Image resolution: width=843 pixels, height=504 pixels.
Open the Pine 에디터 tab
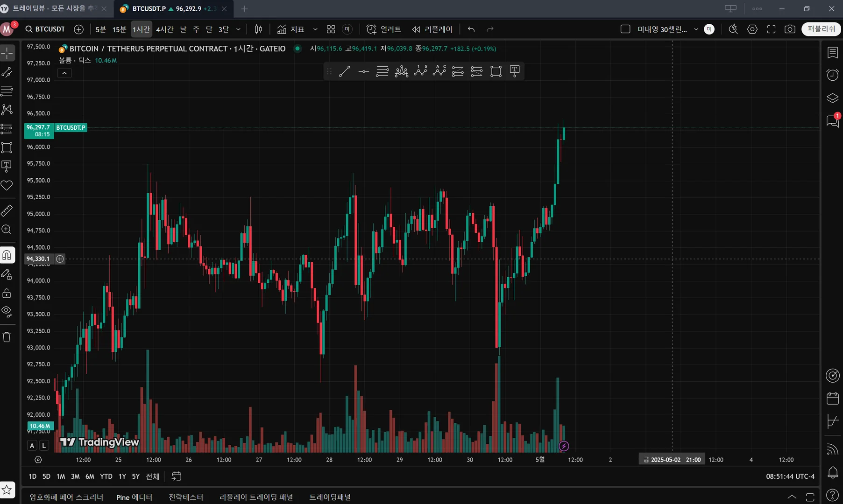point(135,497)
